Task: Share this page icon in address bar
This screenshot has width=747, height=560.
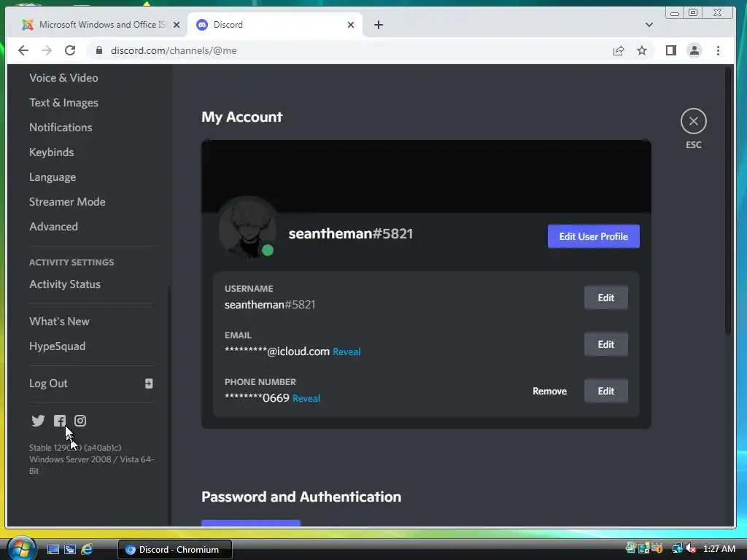Action: point(619,50)
